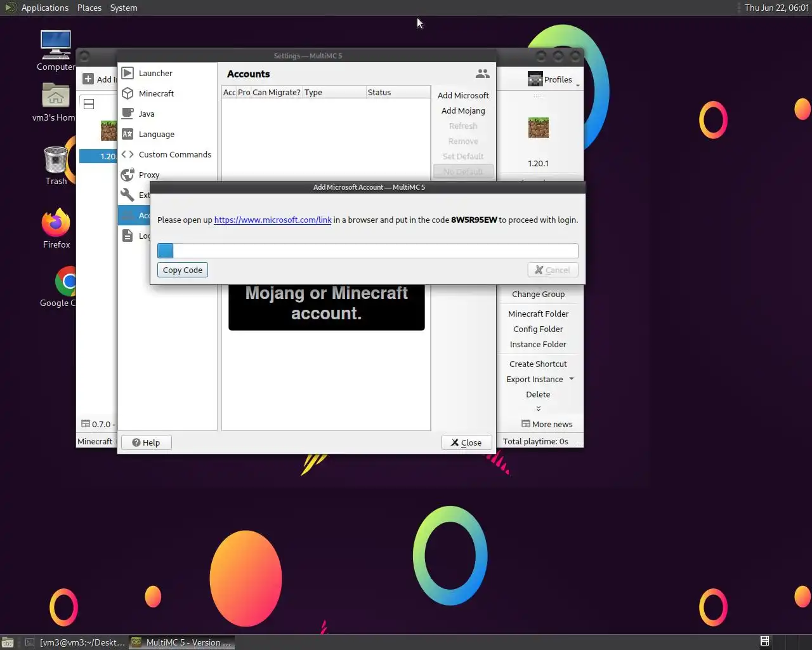Click the 1.20.1 instance grass block icon

point(539,128)
